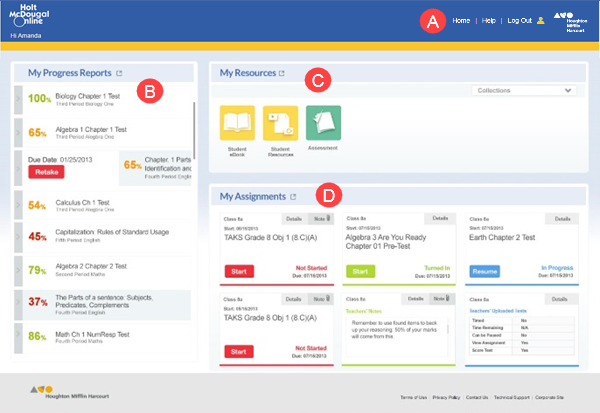Open Details tab on the Algebra 3 card
600x413 pixels.
pos(440,218)
